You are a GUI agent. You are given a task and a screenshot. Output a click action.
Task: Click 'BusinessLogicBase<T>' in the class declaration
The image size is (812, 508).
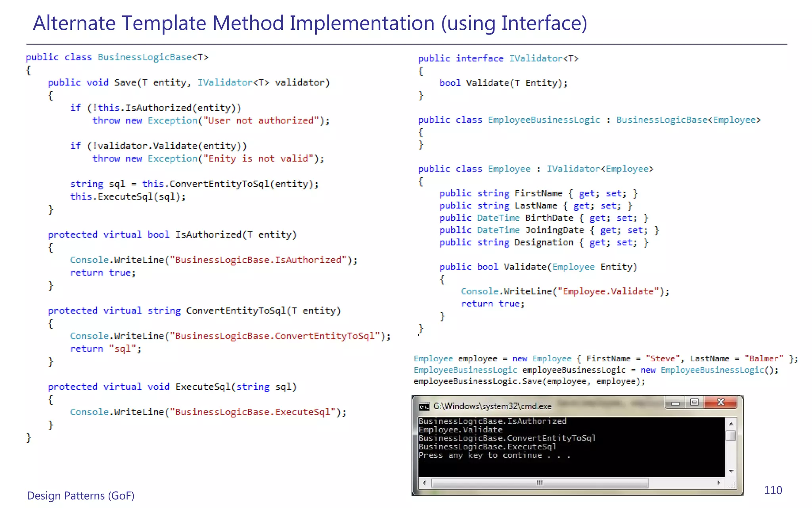pyautogui.click(x=153, y=57)
